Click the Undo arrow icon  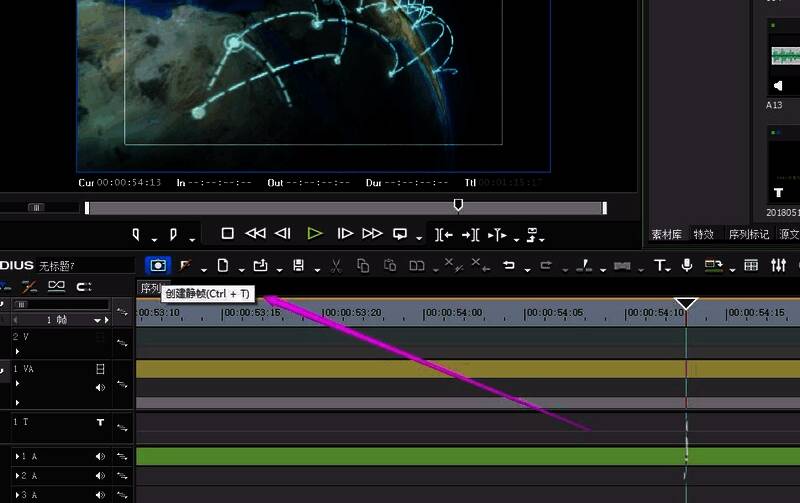pyautogui.click(x=509, y=266)
